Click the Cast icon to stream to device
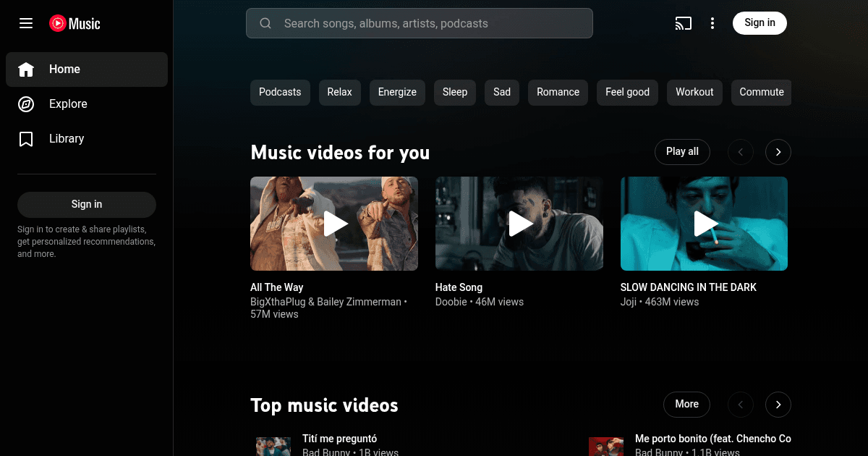 click(x=683, y=23)
